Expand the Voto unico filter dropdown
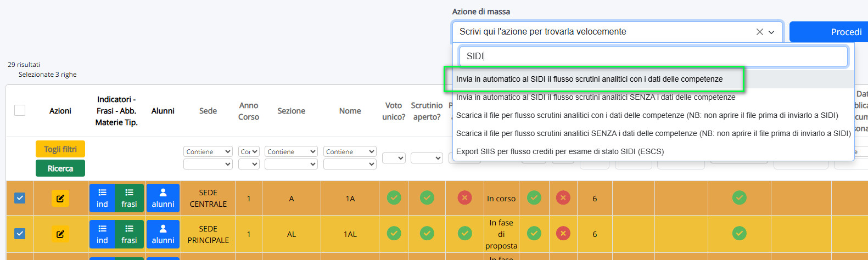 tap(394, 158)
